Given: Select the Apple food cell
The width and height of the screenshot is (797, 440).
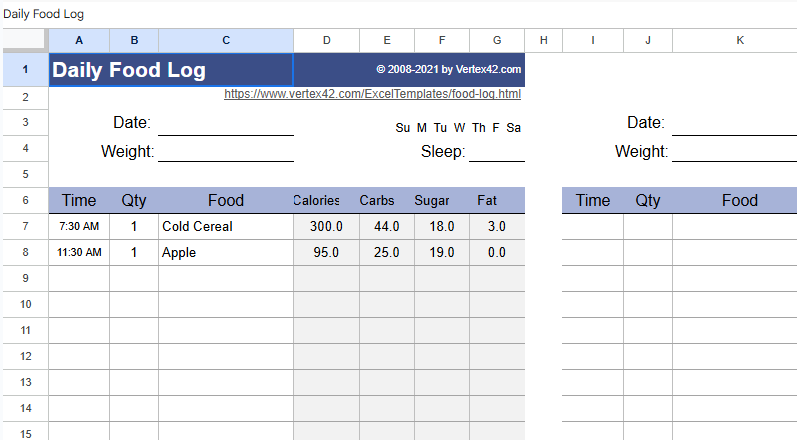Looking at the screenshot, I should point(226,252).
